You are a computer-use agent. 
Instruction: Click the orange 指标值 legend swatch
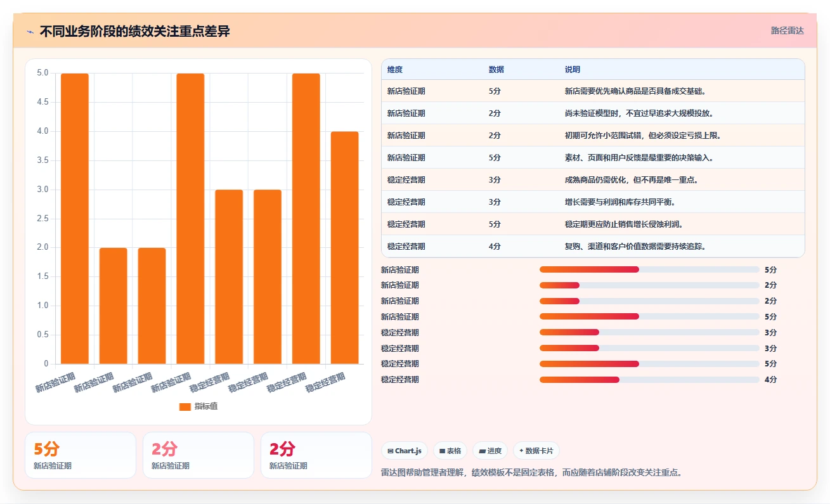coord(185,406)
